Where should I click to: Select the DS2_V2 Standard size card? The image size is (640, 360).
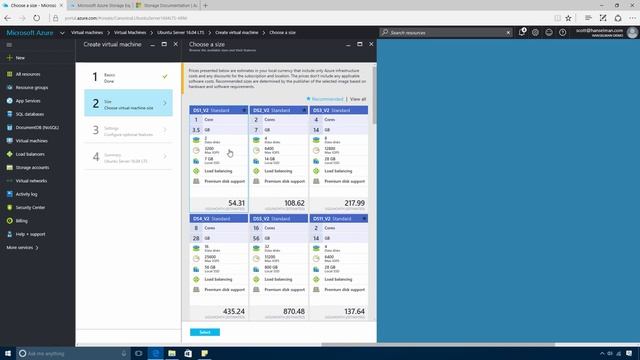[x=278, y=159]
